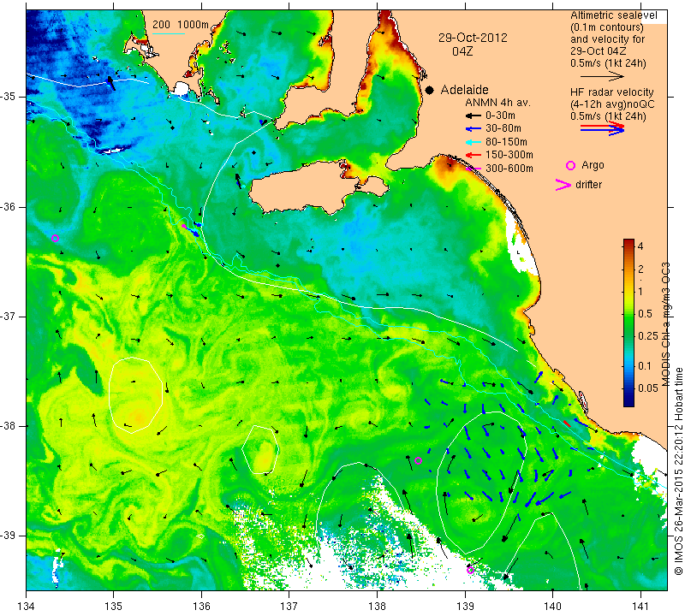Click 'Altimetric sealevel' legend heading
This screenshot has height=616, width=685.
613,15
